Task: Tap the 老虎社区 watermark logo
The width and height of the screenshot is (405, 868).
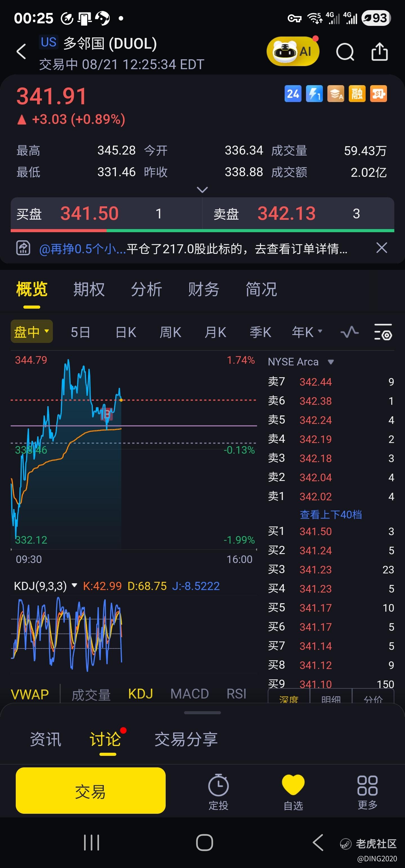Action: click(x=368, y=844)
